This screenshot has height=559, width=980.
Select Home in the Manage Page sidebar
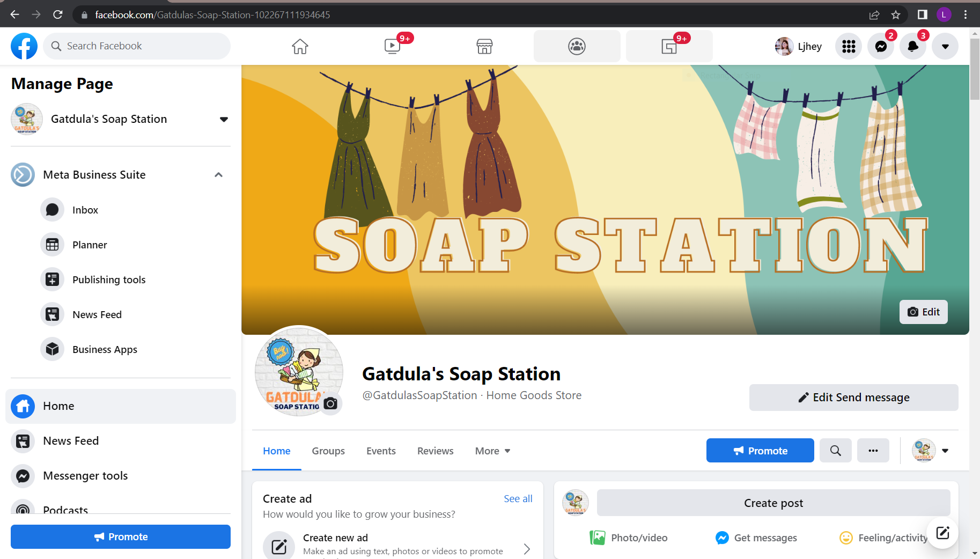coord(121,406)
